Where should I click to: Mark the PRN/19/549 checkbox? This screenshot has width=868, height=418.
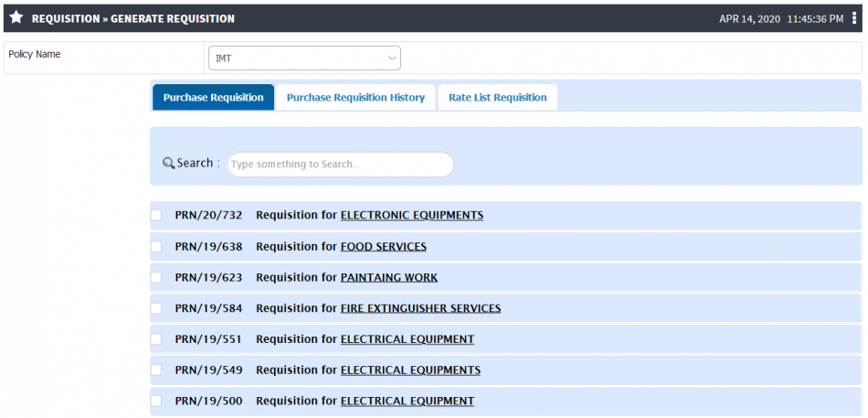click(156, 370)
